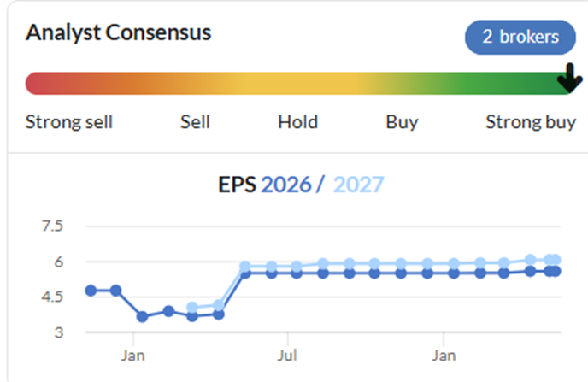Click the EPS chart title text
The height and width of the screenshot is (382, 588).
click(301, 185)
